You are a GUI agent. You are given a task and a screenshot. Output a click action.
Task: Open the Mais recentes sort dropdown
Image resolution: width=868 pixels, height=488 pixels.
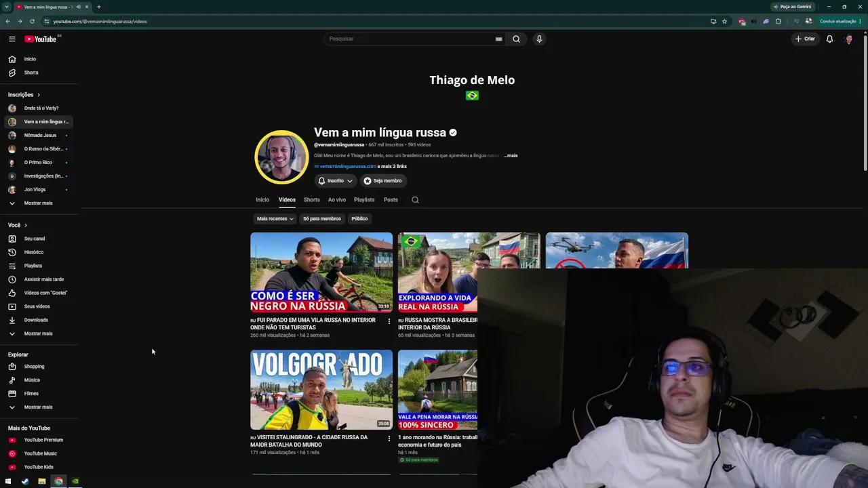[x=275, y=219]
